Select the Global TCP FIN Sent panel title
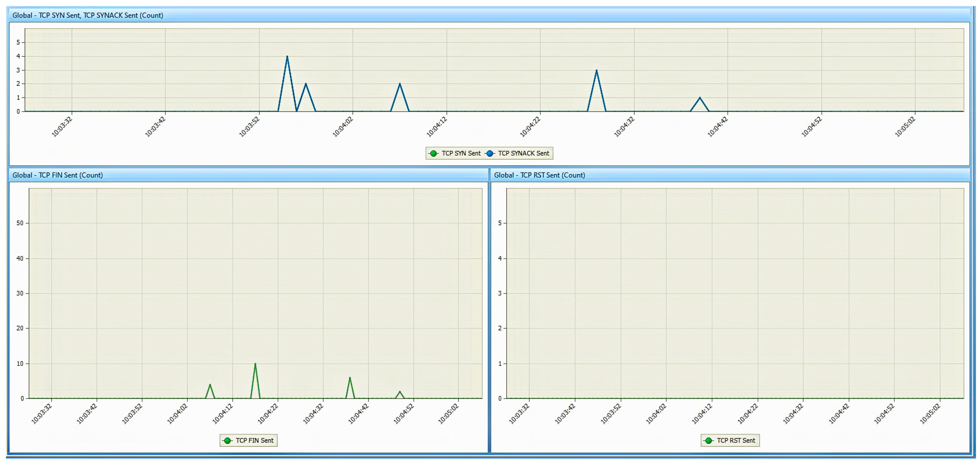980x463 pixels. (57, 175)
